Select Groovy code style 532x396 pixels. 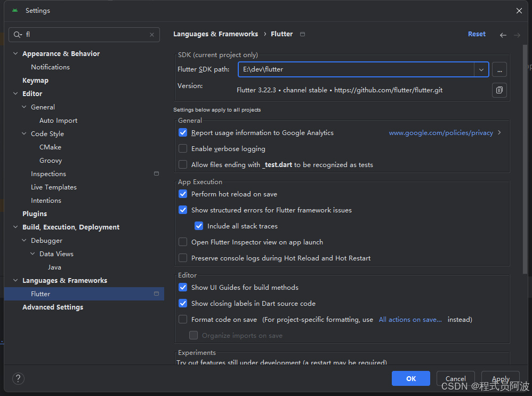point(51,161)
